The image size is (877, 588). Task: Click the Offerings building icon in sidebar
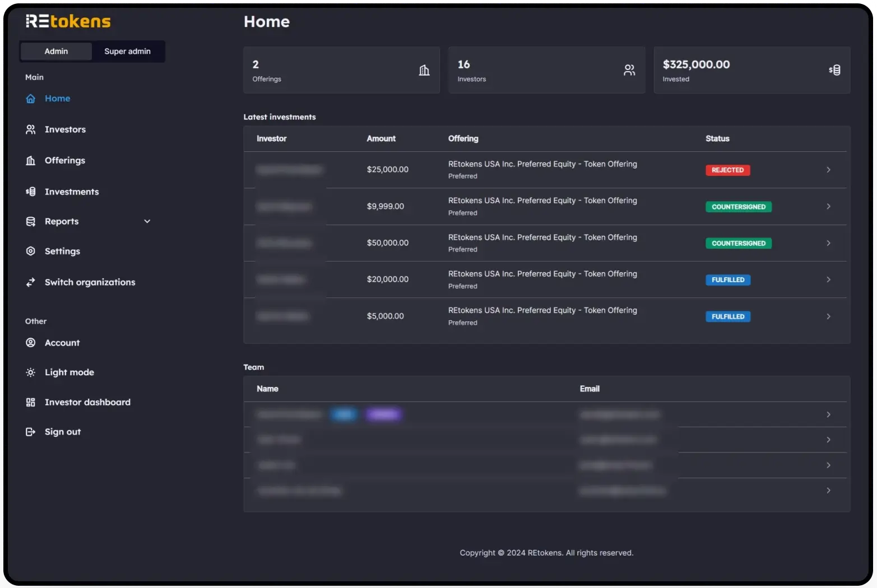(31, 161)
